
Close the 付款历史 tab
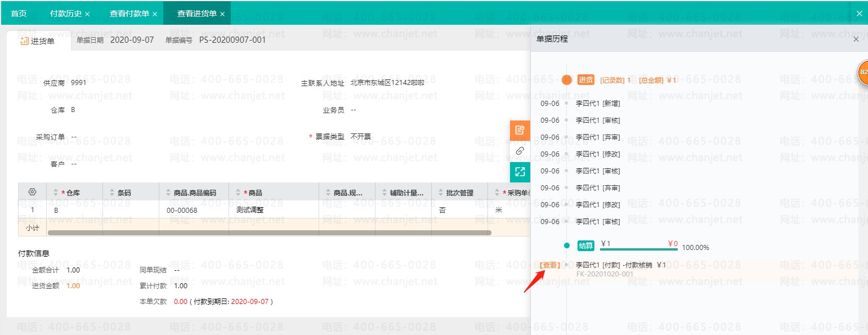coord(87,14)
